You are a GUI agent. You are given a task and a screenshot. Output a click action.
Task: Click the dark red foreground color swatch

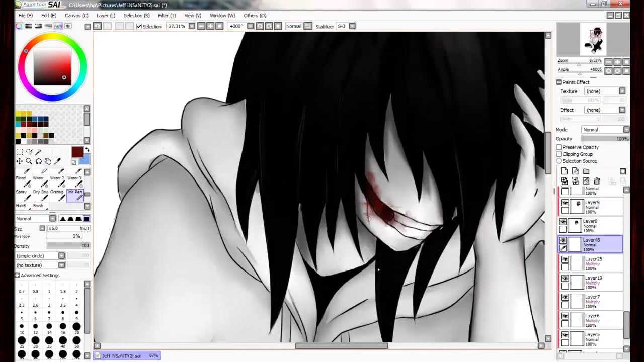coord(77,153)
